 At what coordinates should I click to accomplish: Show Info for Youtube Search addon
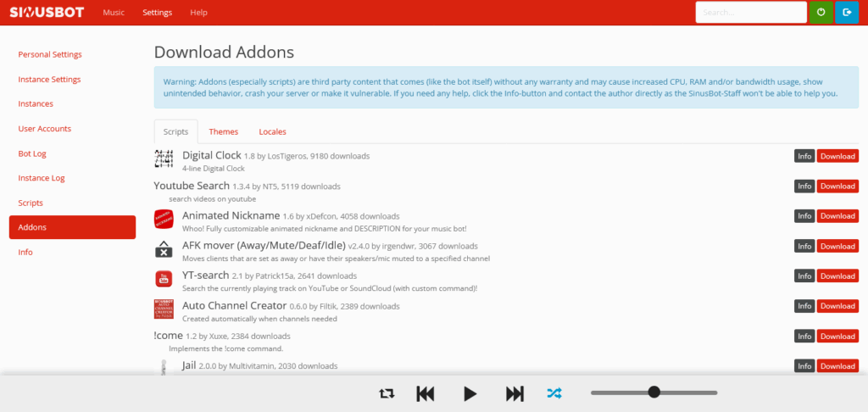(804, 186)
